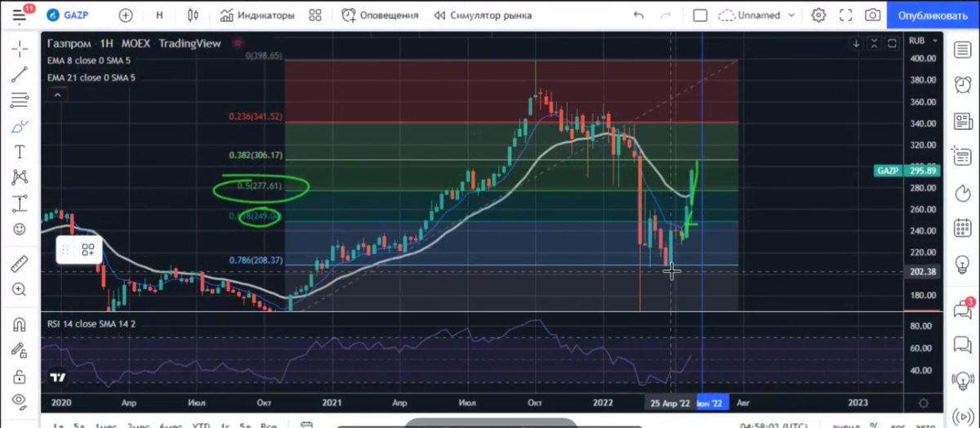
Task: Click the TradingView logo on chart
Action: (x=57, y=378)
